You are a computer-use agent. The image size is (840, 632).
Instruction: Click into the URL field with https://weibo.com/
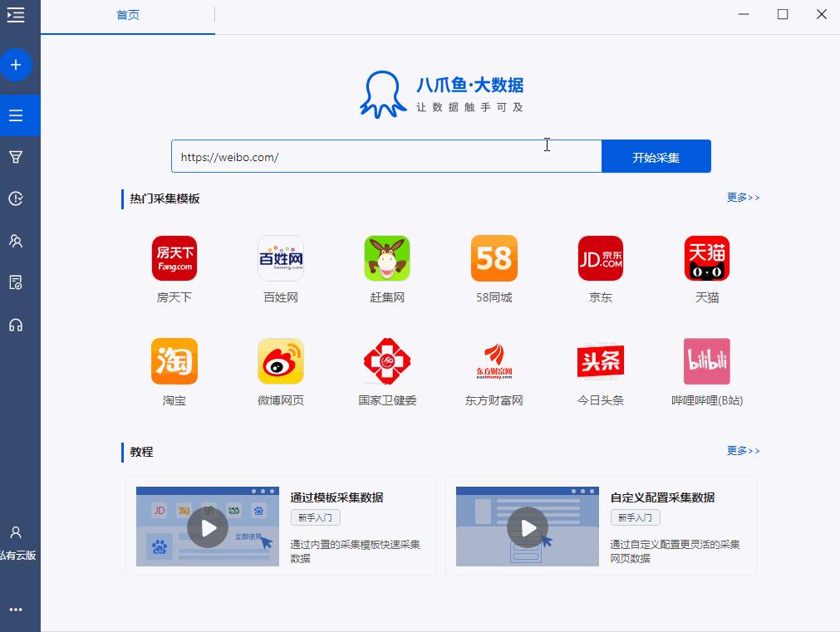387,157
